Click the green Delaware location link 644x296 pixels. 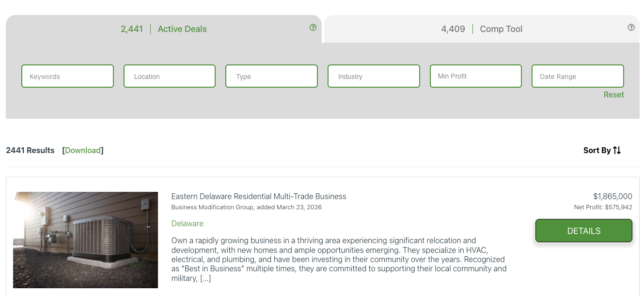187,223
